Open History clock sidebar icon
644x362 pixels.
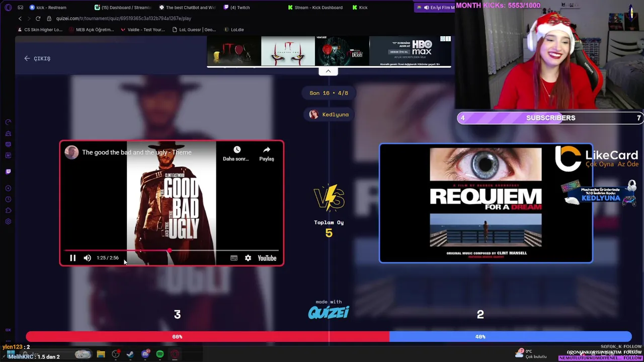tap(8, 199)
